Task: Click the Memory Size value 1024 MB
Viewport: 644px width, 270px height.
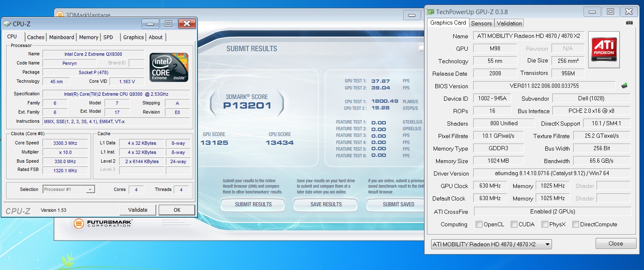Action: click(x=498, y=161)
